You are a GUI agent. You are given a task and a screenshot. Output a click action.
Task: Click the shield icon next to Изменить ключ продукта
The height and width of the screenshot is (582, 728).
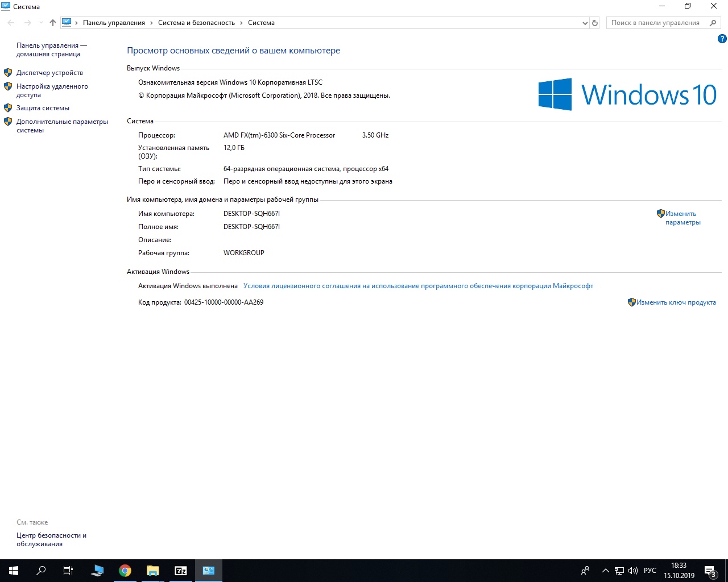pos(632,302)
